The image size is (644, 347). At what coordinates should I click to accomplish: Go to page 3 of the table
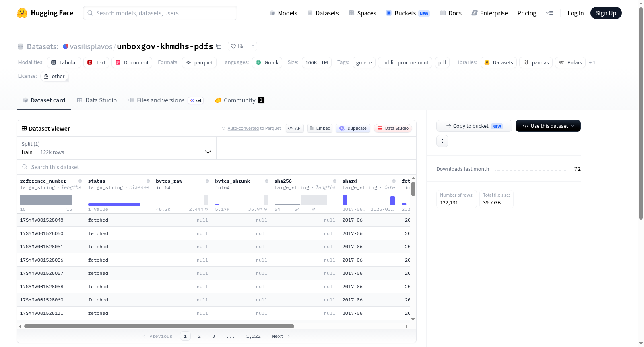click(213, 336)
